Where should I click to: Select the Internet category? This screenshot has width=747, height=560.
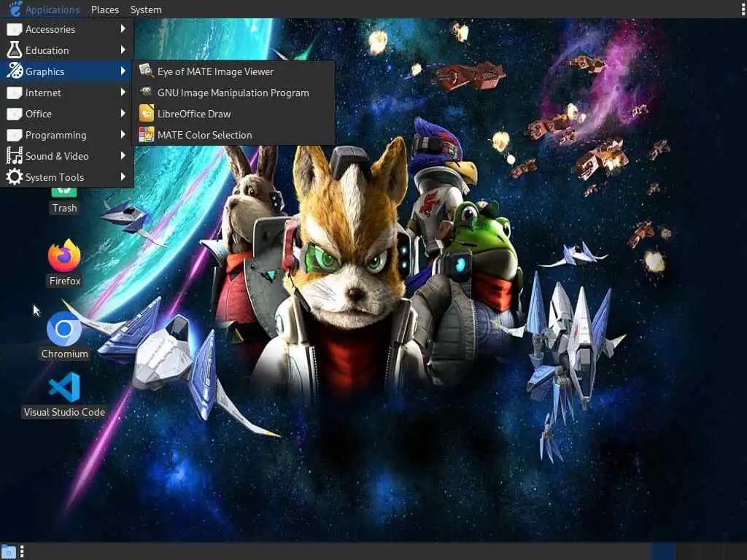click(x=66, y=93)
